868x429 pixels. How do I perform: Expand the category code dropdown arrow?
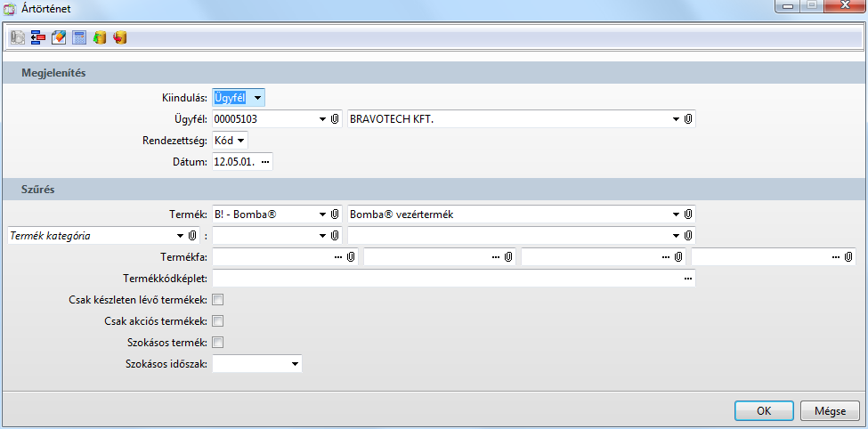(x=323, y=236)
